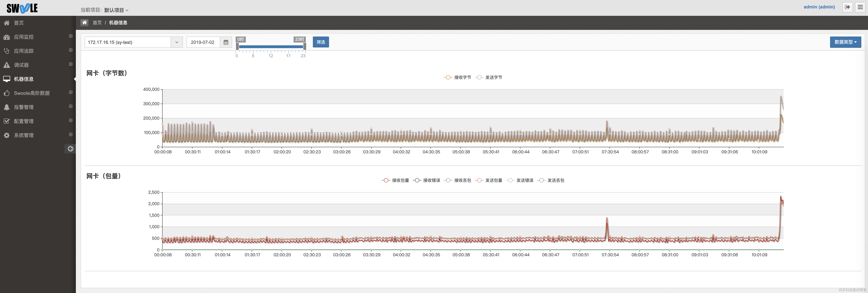868x293 pixels.
Task: Toggle 发送字节 series in legend
Action: coord(489,77)
